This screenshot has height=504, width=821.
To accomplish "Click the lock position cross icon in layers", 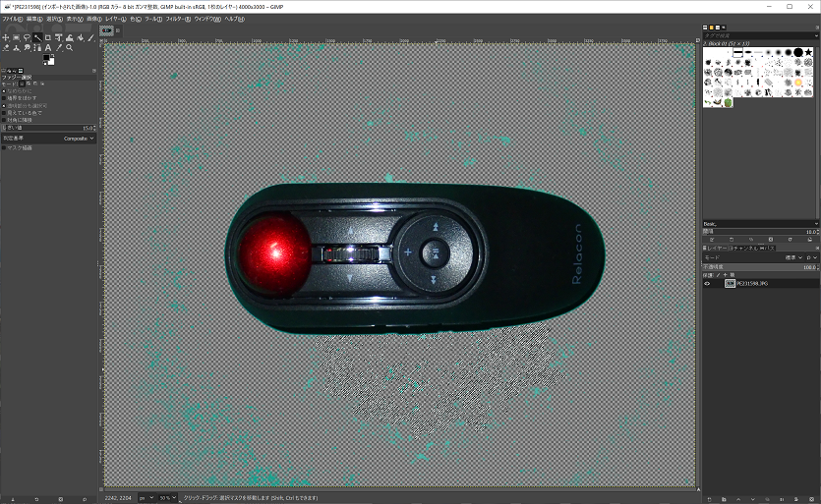I will pos(726,275).
